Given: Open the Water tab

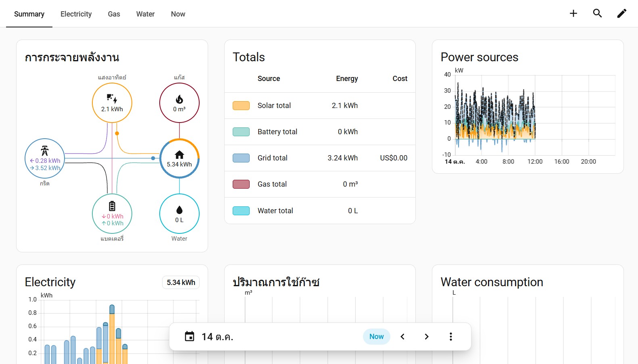Looking at the screenshot, I should (x=146, y=14).
